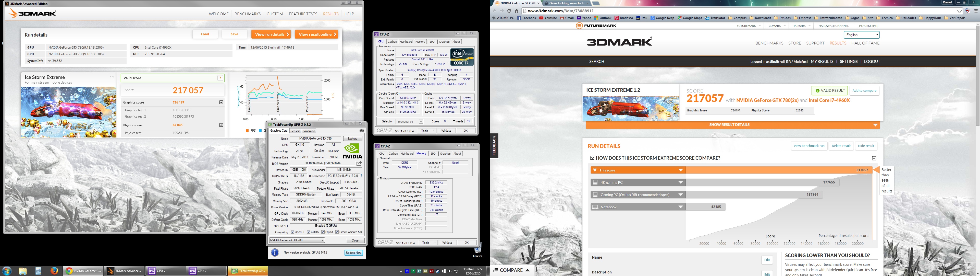The image size is (980, 276).
Task: Toggle the OpenCL checkbox in GPU-Z
Action: click(292, 232)
